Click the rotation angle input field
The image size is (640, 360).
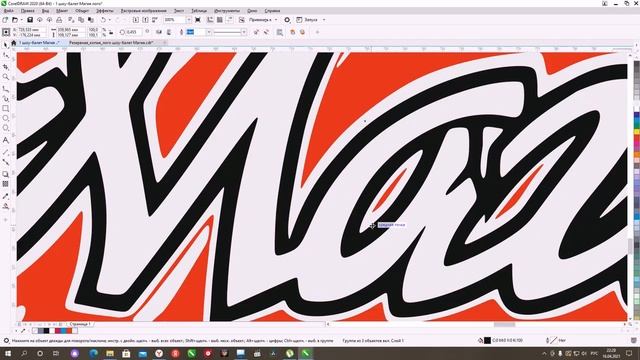(x=133, y=32)
